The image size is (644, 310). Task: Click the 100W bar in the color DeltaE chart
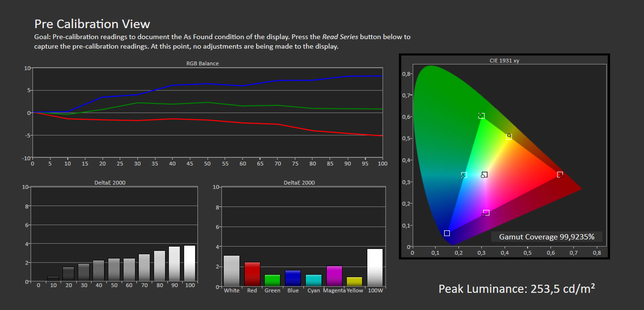click(x=375, y=267)
